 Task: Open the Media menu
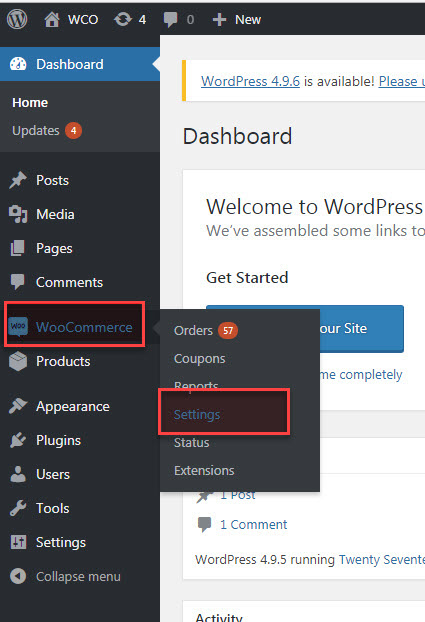(x=55, y=215)
